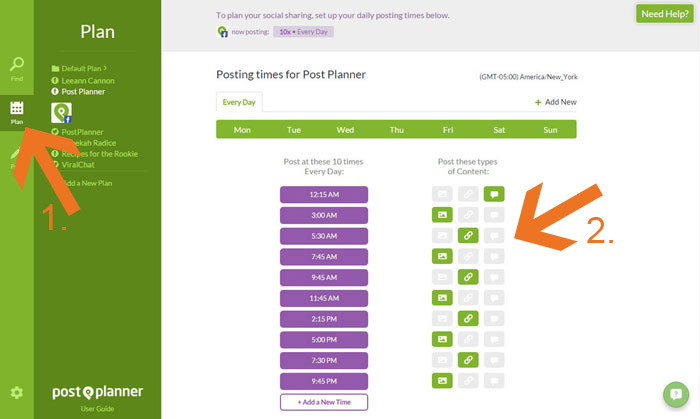The image size is (700, 419).
Task: Toggle photo content for 7:45 AM slot
Action: coord(442,256)
